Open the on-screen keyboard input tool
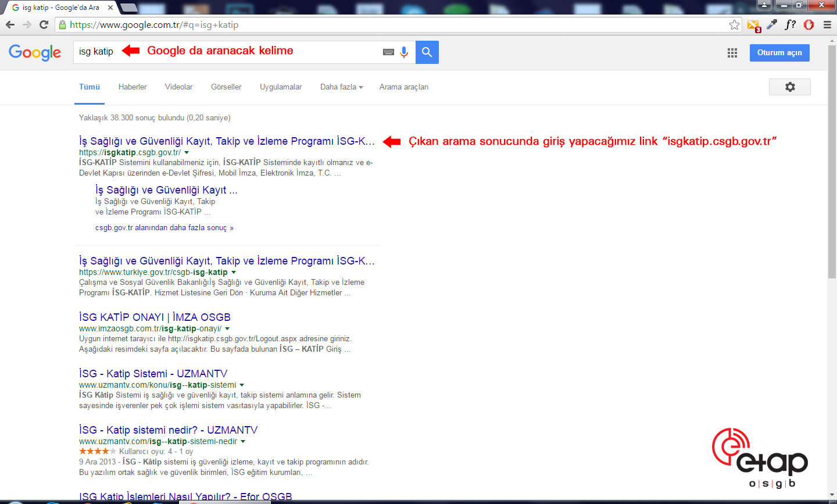This screenshot has width=837, height=504. pos(388,52)
